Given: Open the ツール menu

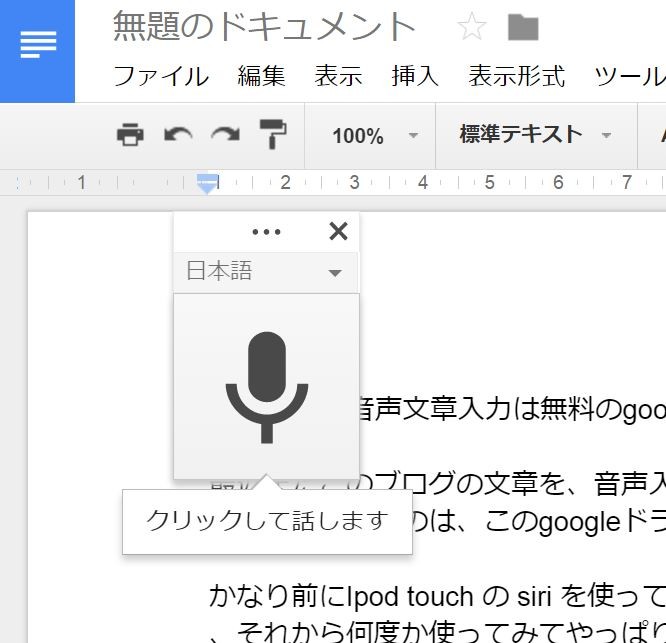Looking at the screenshot, I should (630, 76).
